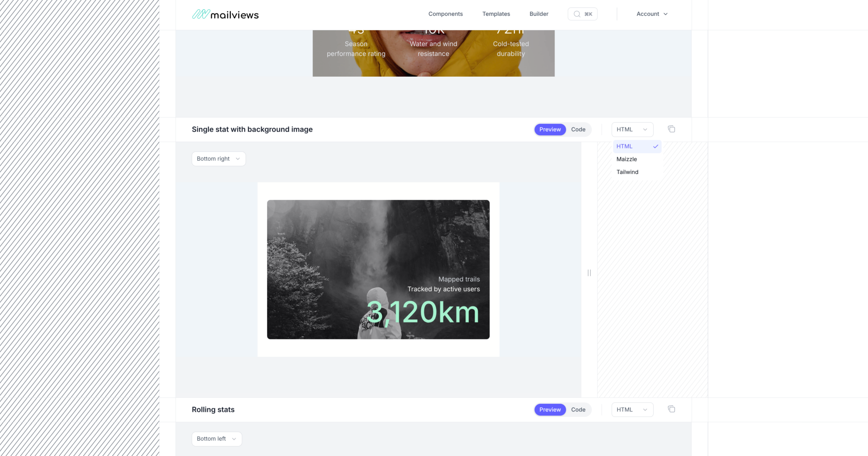Viewport: 868px width, 456px height.
Task: Click the ⌘K shortcut badge in search
Action: coord(588,14)
